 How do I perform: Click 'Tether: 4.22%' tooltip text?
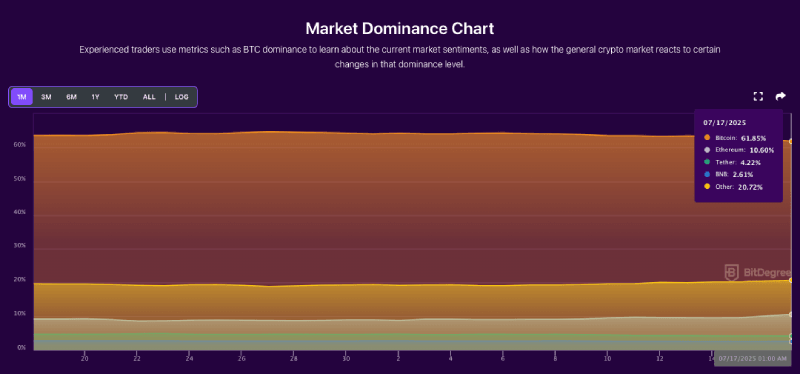[738, 162]
